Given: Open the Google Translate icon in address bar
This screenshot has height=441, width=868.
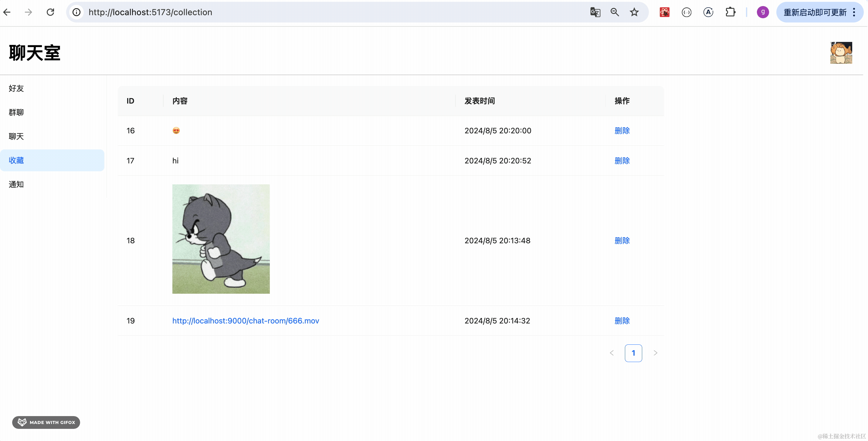Looking at the screenshot, I should click(x=595, y=12).
